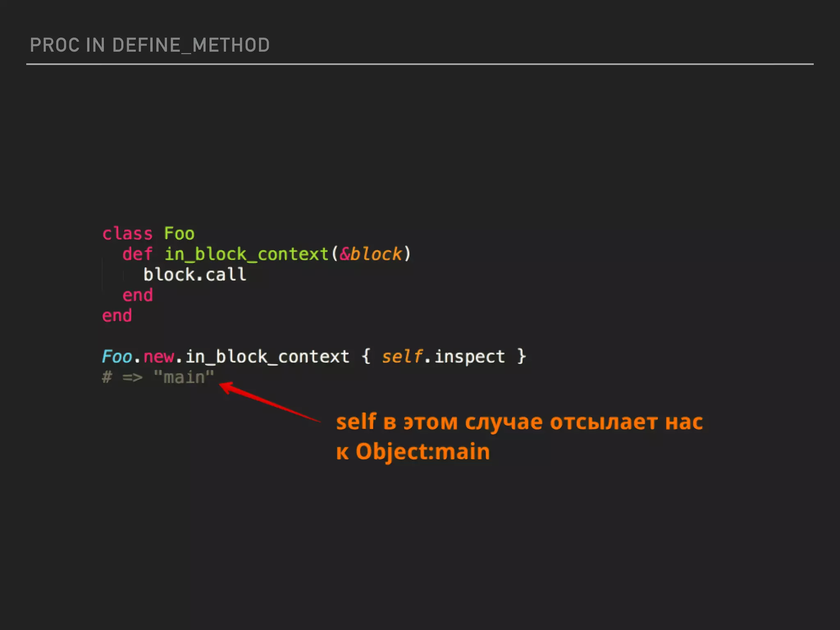Click the 'block.call' code line
Image resolution: width=840 pixels, height=630 pixels.
coord(195,274)
